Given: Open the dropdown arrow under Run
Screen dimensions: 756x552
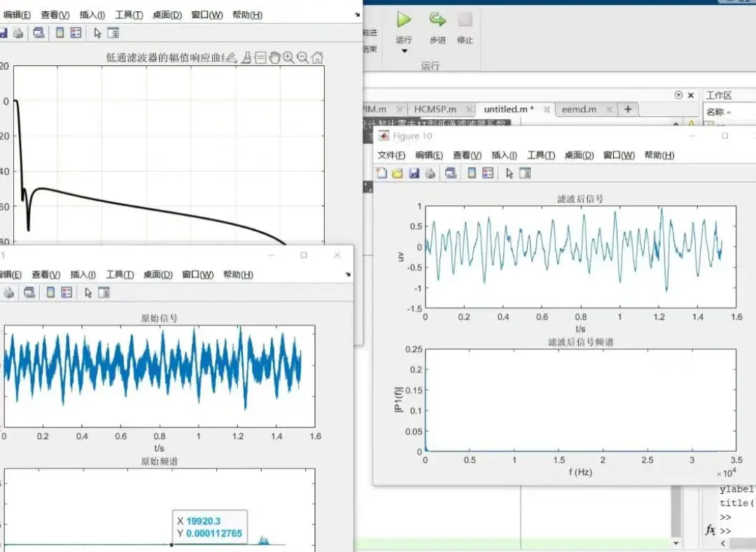Looking at the screenshot, I should coord(404,51).
